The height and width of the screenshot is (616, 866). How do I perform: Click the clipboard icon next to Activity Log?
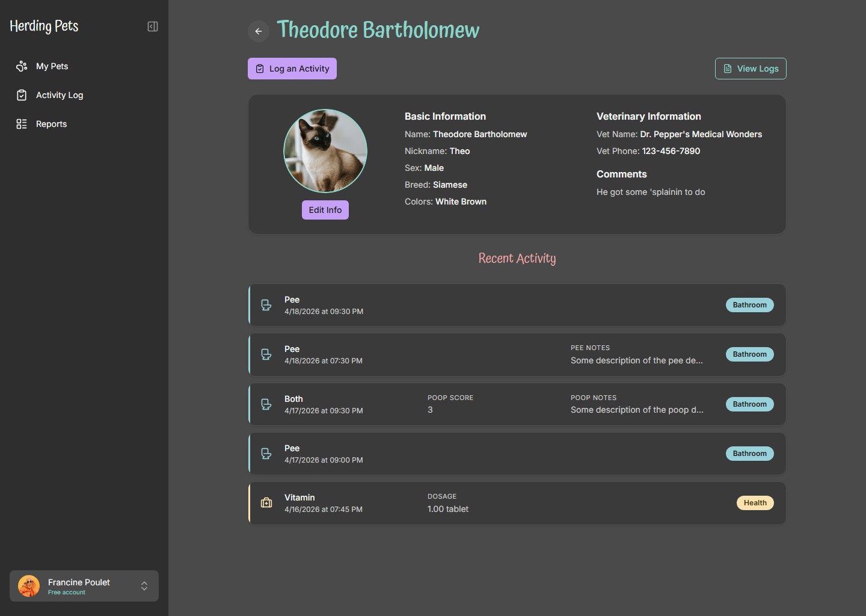tap(22, 95)
